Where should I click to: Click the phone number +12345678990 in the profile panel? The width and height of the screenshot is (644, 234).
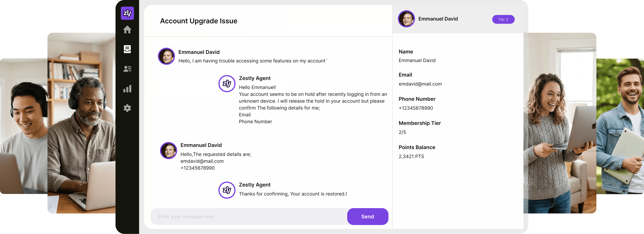[416, 108]
